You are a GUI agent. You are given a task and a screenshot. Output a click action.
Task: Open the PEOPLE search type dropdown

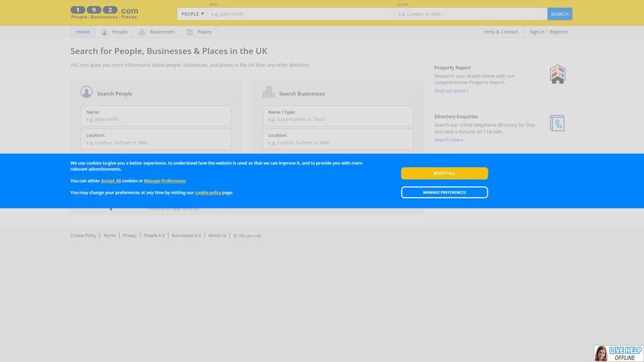coord(193,14)
